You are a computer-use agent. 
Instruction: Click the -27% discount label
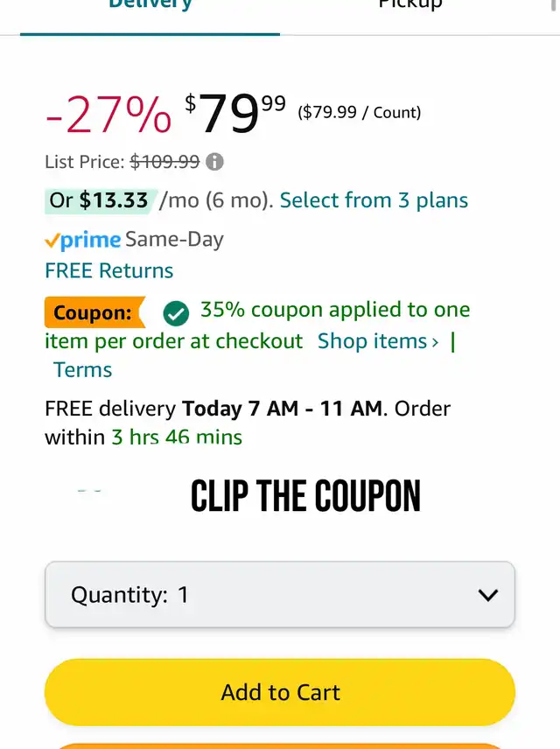(x=108, y=115)
